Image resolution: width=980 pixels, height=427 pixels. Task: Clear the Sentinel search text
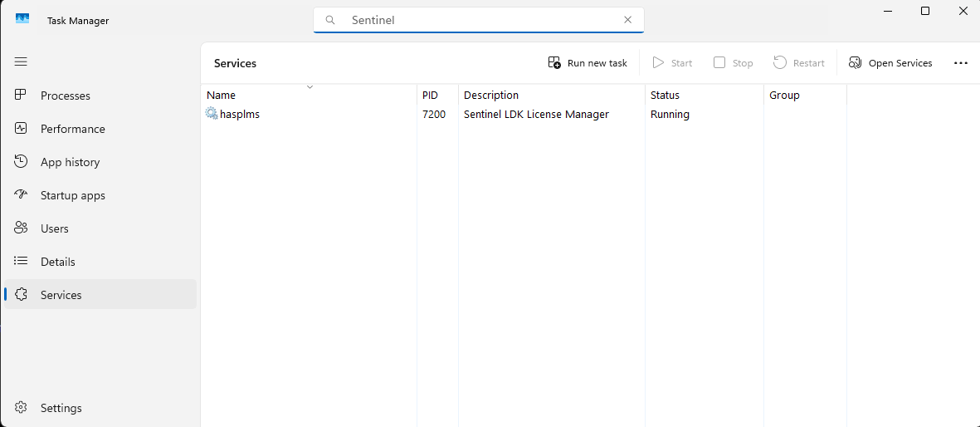click(627, 20)
